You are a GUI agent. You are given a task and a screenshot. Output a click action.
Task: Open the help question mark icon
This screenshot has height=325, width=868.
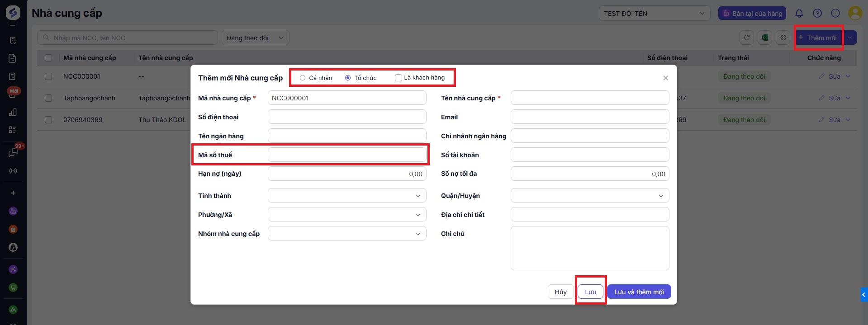(817, 13)
